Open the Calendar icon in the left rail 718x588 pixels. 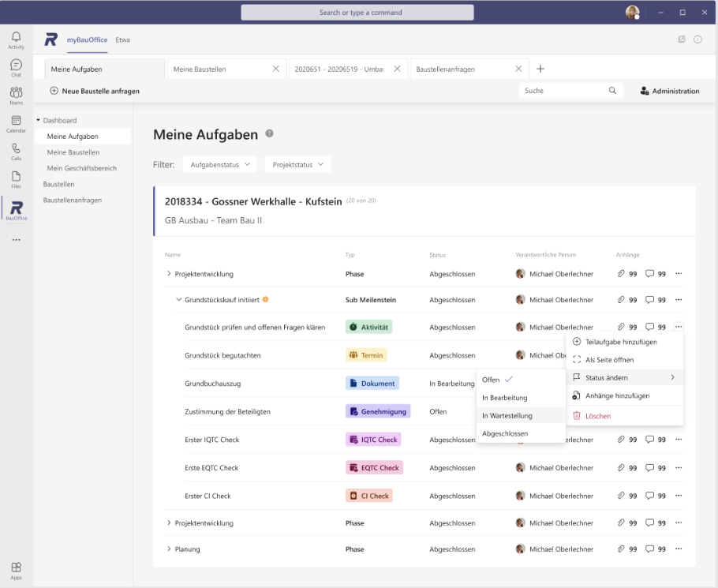point(16,123)
